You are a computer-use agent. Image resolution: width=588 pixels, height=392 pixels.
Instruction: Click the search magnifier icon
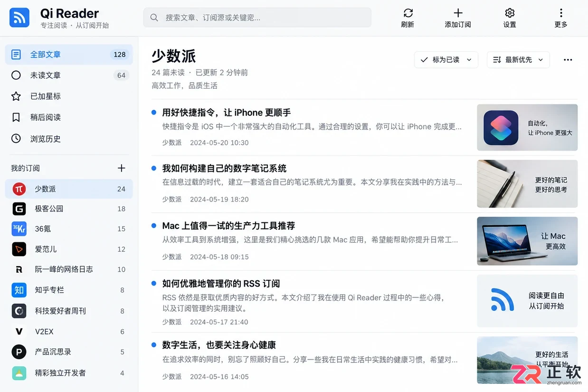[154, 18]
